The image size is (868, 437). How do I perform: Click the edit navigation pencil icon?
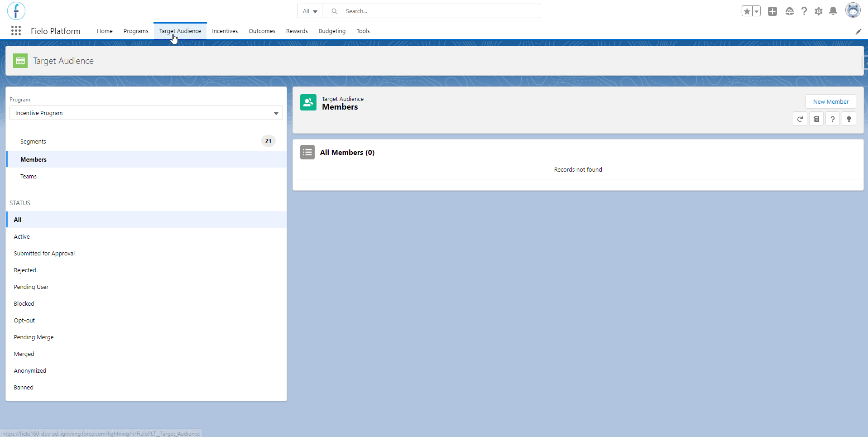(858, 32)
